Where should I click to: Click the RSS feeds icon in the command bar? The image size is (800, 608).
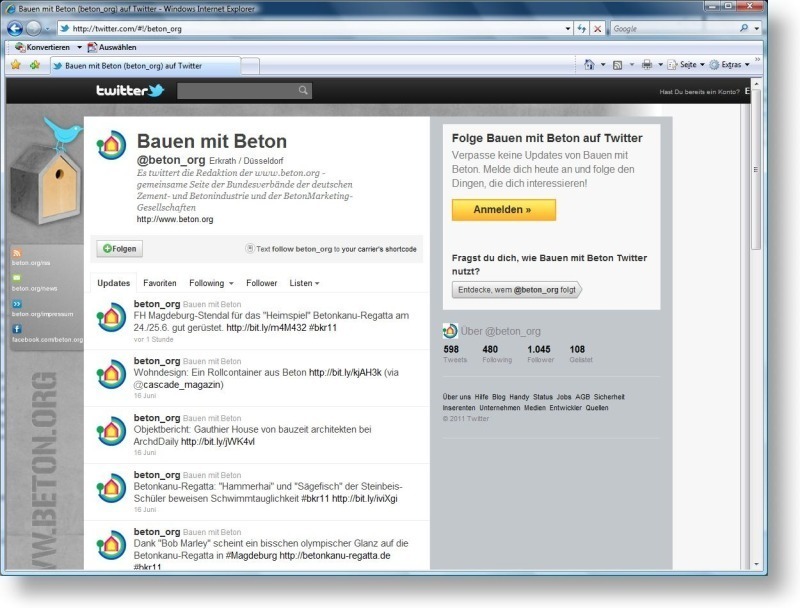point(618,65)
